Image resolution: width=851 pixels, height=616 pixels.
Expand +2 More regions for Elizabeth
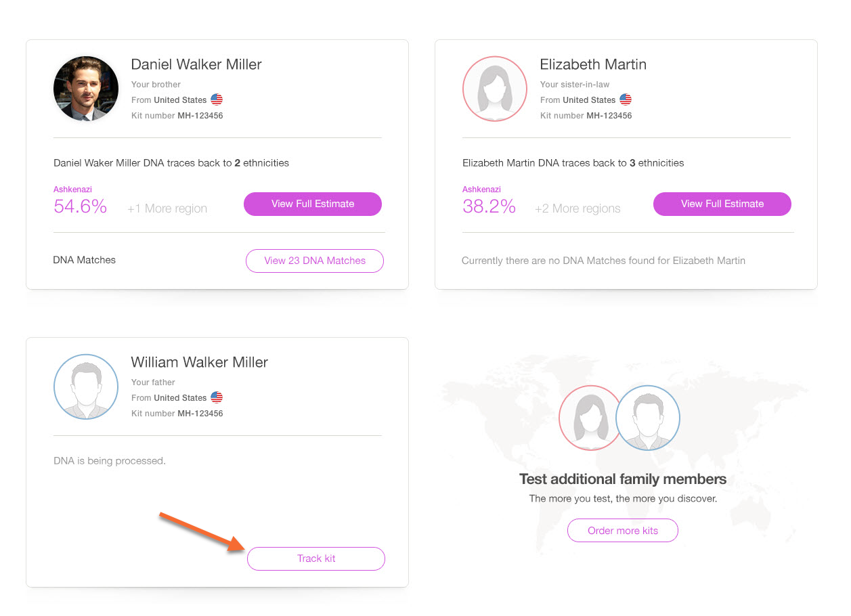pyautogui.click(x=577, y=208)
